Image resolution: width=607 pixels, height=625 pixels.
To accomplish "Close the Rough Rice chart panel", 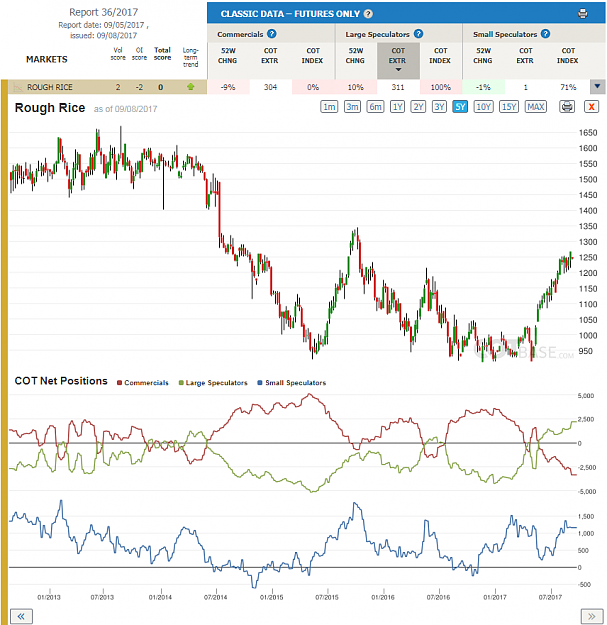I will [x=591, y=107].
